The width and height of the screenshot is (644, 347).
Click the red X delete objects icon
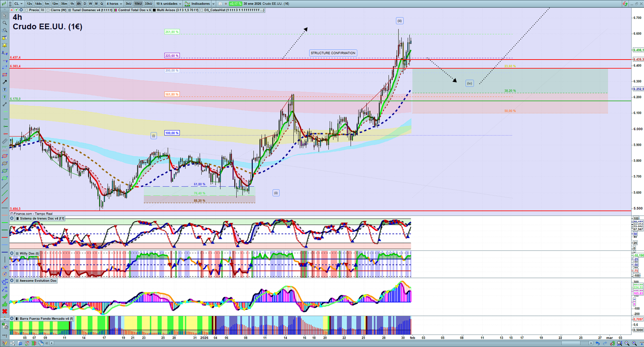pos(5,311)
